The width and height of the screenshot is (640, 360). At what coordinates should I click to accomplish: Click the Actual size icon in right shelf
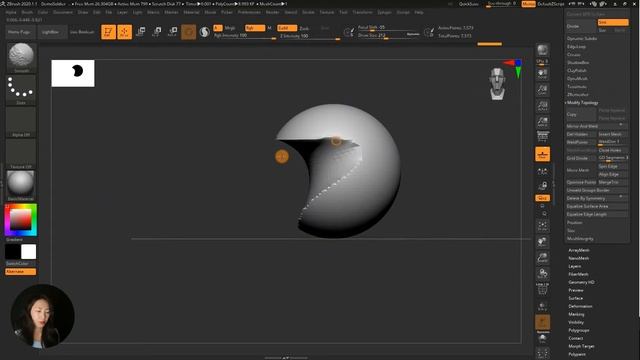click(542, 106)
